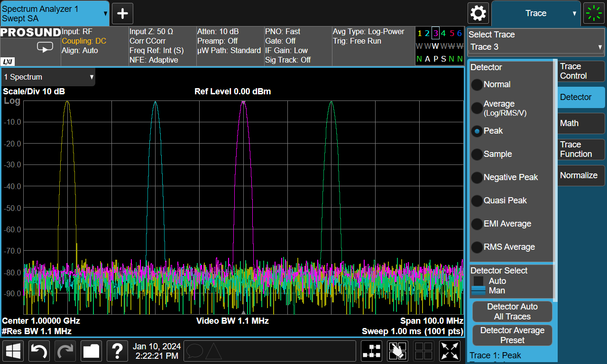Screen dimensions: 607x364
Task: Open the block diagram hierarchy icon
Action: [372, 351]
